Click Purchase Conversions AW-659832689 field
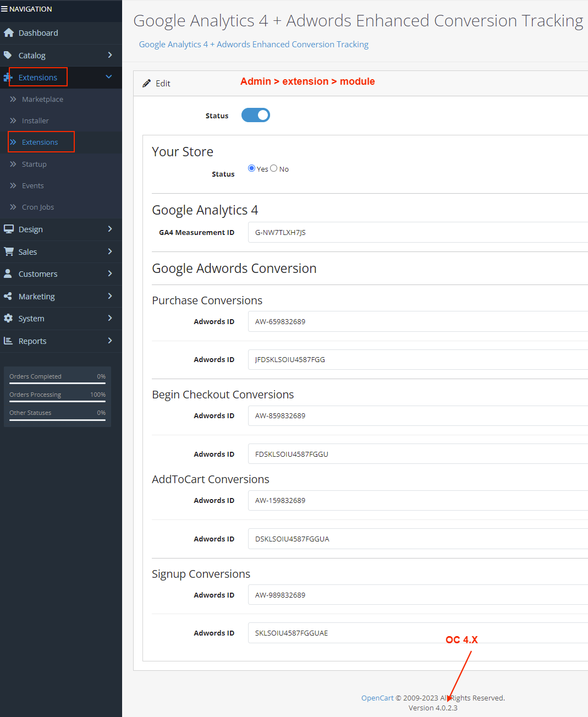Viewport: 588px width, 717px height. click(x=418, y=321)
